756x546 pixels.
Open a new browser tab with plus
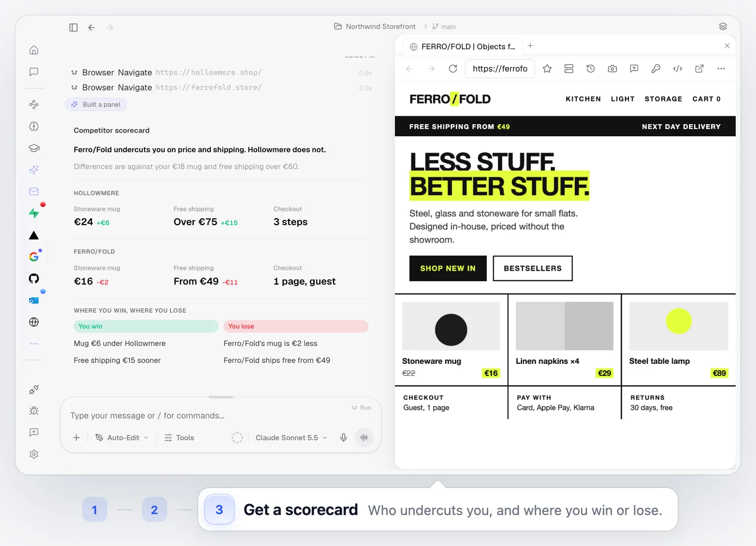[530, 46]
